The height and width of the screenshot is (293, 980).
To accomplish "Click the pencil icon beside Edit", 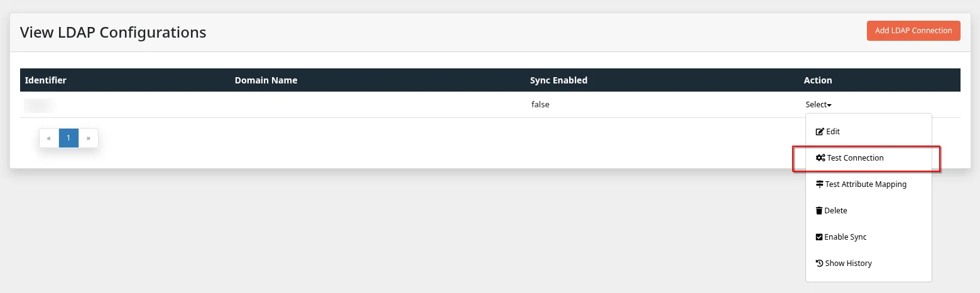I will (819, 132).
